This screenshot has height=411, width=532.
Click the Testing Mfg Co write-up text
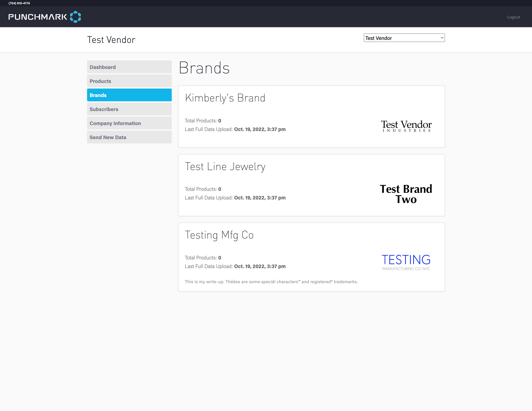click(271, 282)
